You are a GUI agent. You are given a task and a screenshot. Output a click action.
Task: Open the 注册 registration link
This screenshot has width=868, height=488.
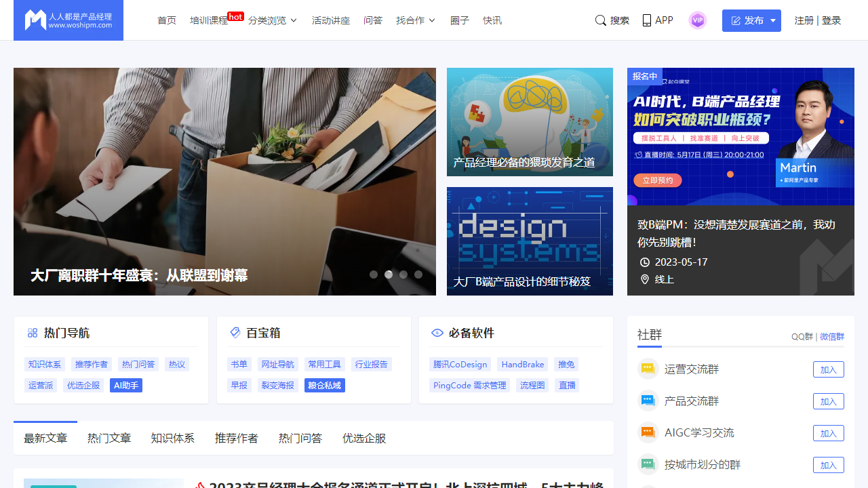(x=804, y=20)
